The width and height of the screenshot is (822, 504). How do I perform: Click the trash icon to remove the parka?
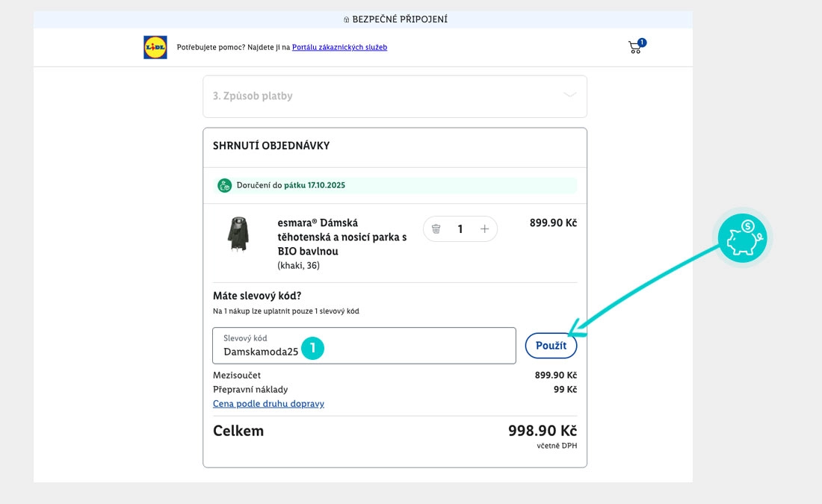[x=436, y=229]
